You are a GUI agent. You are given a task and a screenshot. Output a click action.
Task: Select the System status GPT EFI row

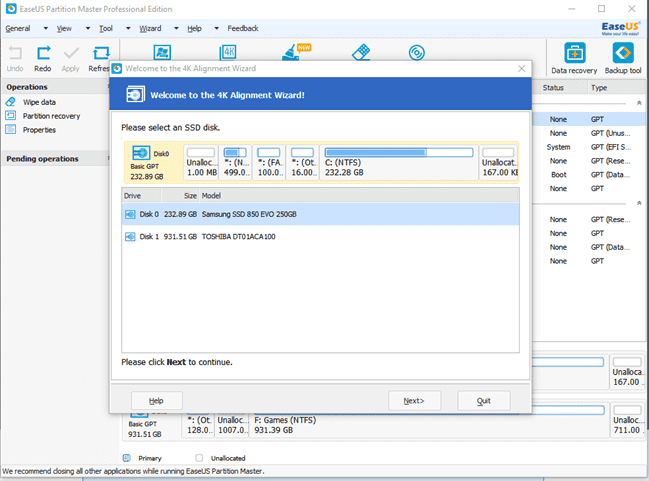pyautogui.click(x=589, y=147)
